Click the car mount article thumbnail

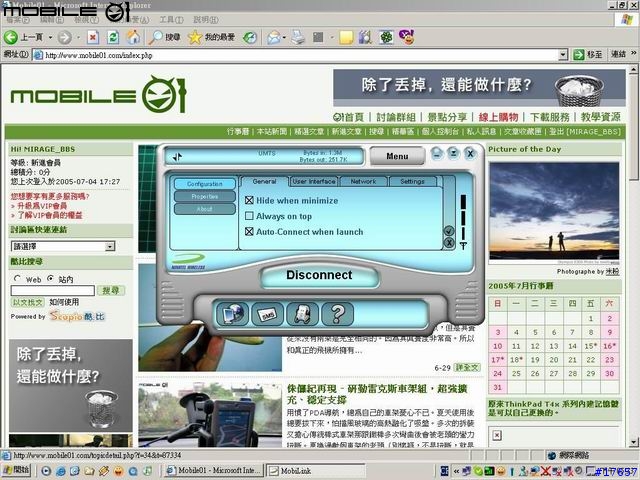[x=209, y=415]
